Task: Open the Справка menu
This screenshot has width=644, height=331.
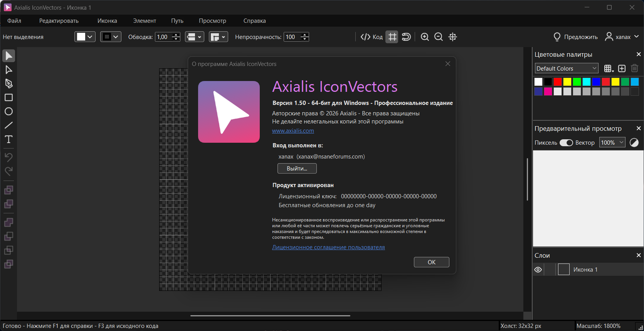Action: point(254,21)
